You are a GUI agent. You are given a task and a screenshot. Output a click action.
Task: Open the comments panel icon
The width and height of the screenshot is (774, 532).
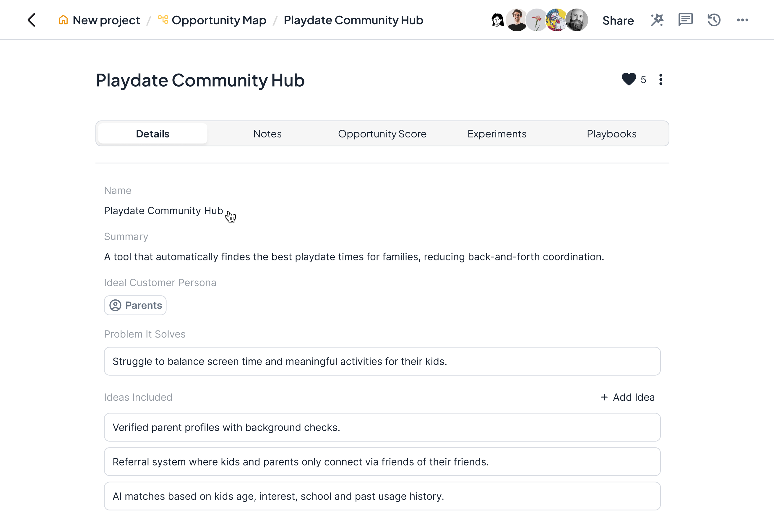[685, 20]
